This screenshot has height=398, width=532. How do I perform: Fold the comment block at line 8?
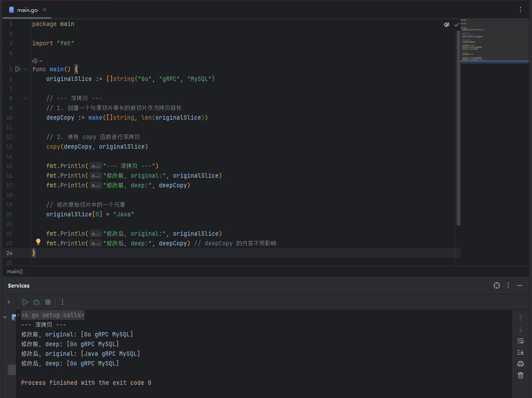coord(26,98)
